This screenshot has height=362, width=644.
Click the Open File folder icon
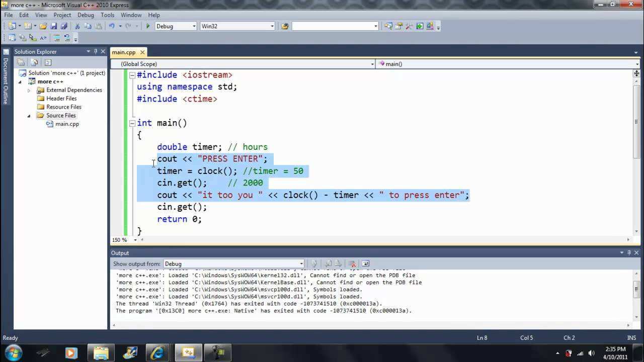coord(43,26)
